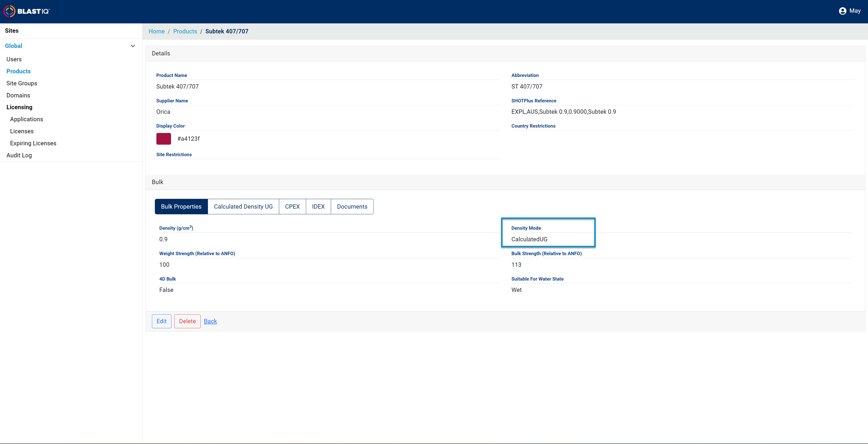Open Audit Log in the sidebar
Image resolution: width=868 pixels, height=444 pixels.
coord(19,155)
